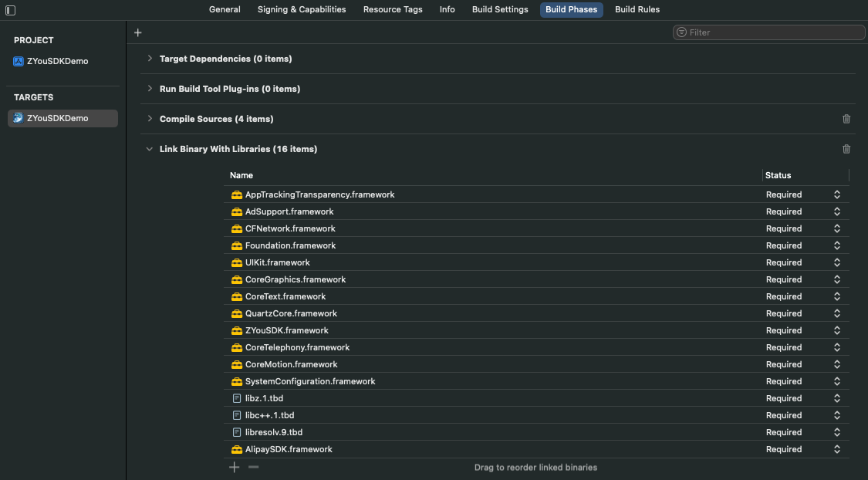Screen dimensions: 868x480
Task: Open status dropdown for AppTrackingTransparency.framework
Action: tap(836, 194)
